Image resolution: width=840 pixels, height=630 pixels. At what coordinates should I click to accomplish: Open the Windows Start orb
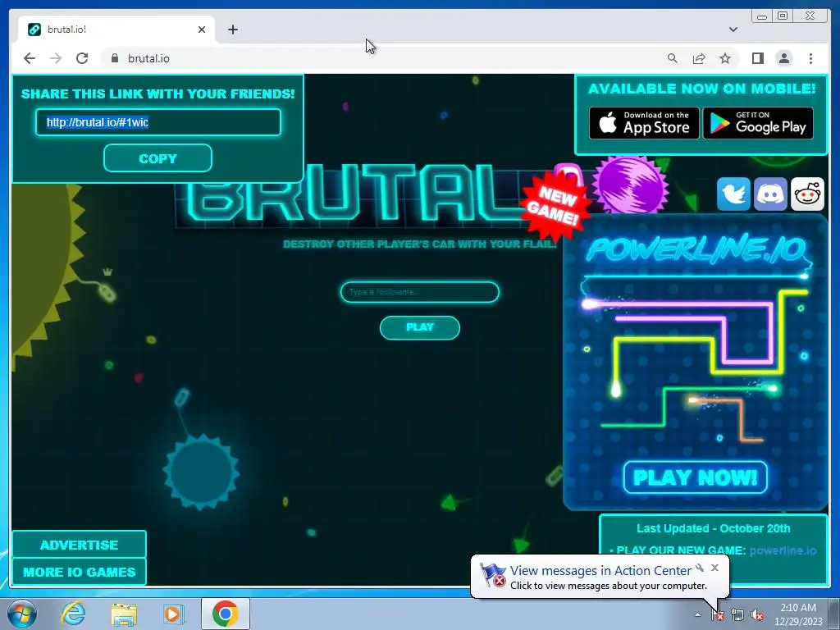pos(22,614)
